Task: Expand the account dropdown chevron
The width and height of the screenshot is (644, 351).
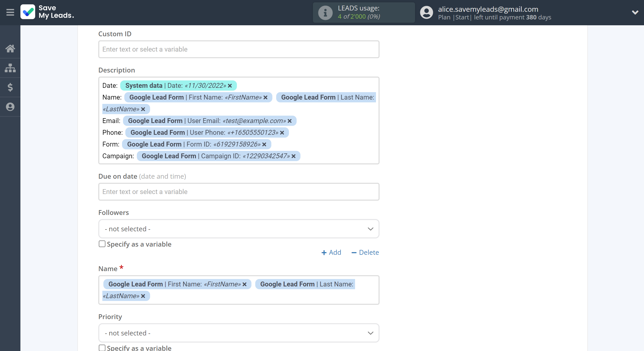Action: pos(635,12)
